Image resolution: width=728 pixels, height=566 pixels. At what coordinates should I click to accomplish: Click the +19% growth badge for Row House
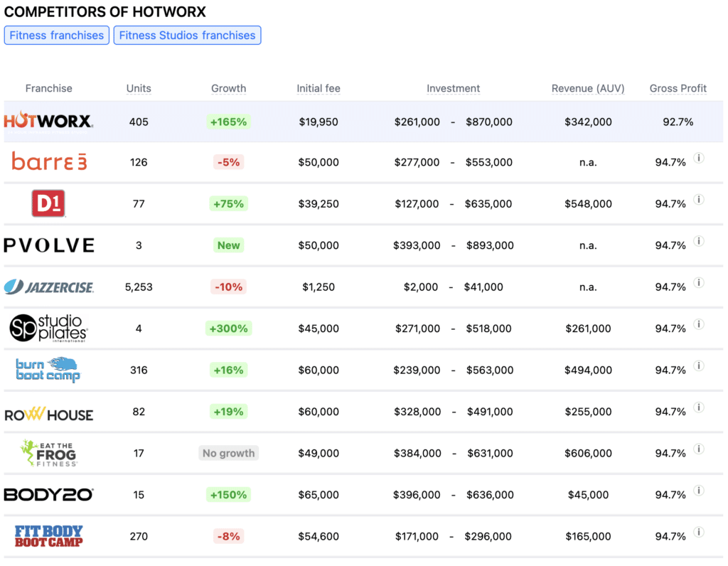[x=228, y=412]
